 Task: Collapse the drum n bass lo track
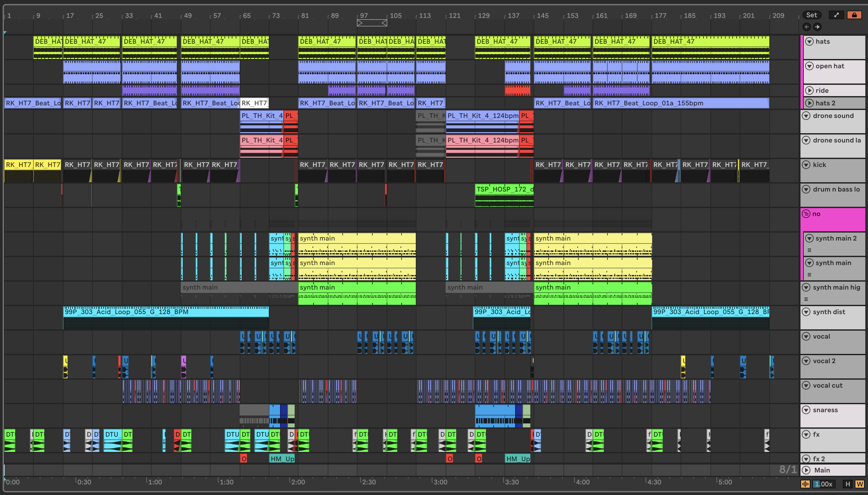806,189
